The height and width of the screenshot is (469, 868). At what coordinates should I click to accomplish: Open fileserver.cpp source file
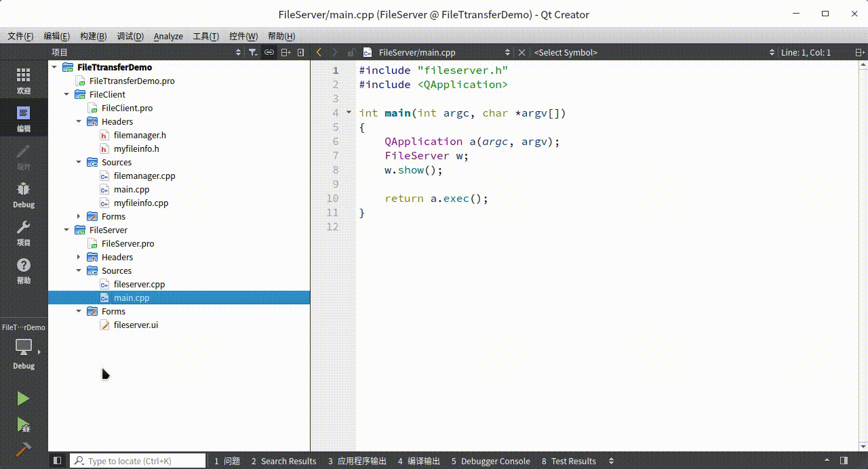[x=139, y=284]
